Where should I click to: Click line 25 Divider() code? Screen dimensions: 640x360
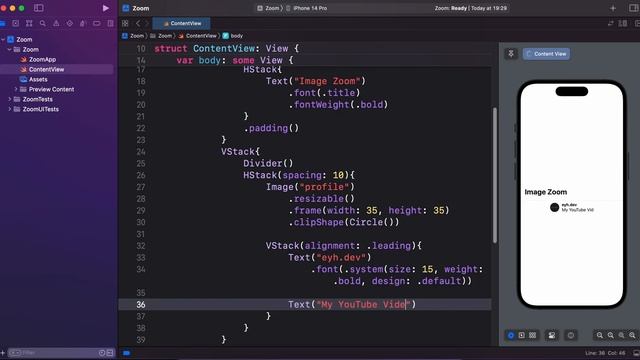pos(268,163)
